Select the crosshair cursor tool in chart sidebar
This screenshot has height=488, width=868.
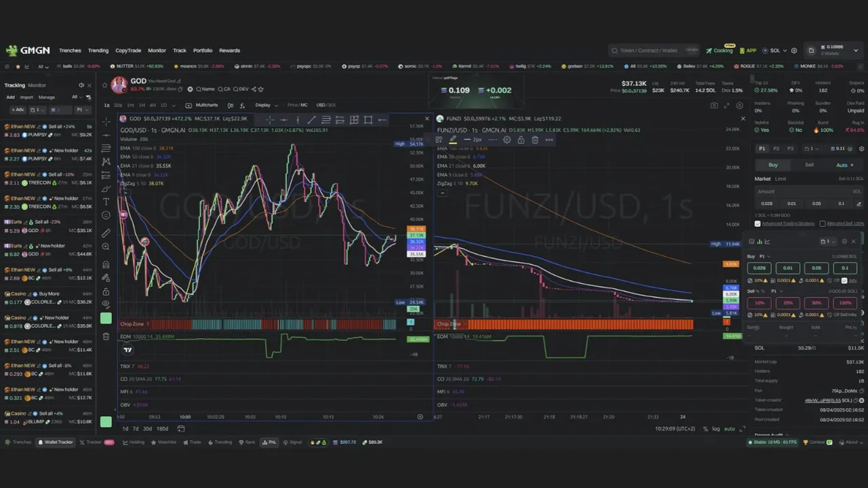(x=106, y=121)
